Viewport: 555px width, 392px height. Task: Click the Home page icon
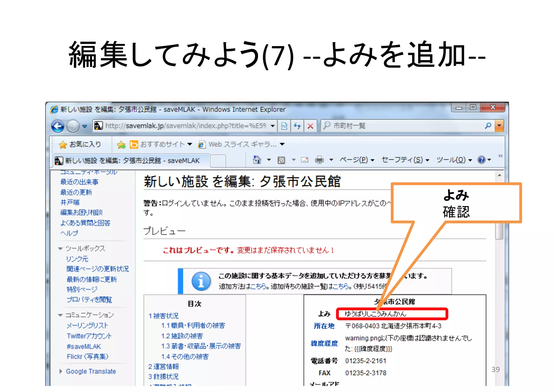(x=257, y=160)
